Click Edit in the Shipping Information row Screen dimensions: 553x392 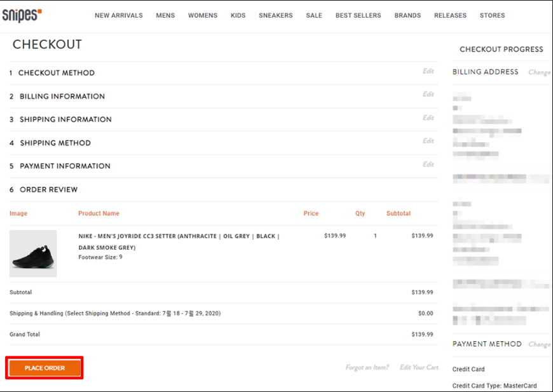[428, 118]
